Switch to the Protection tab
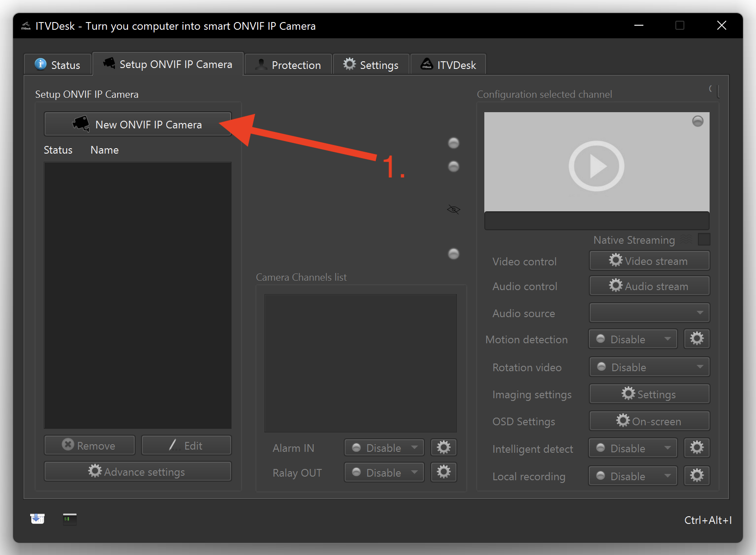The height and width of the screenshot is (555, 756). tap(288, 64)
